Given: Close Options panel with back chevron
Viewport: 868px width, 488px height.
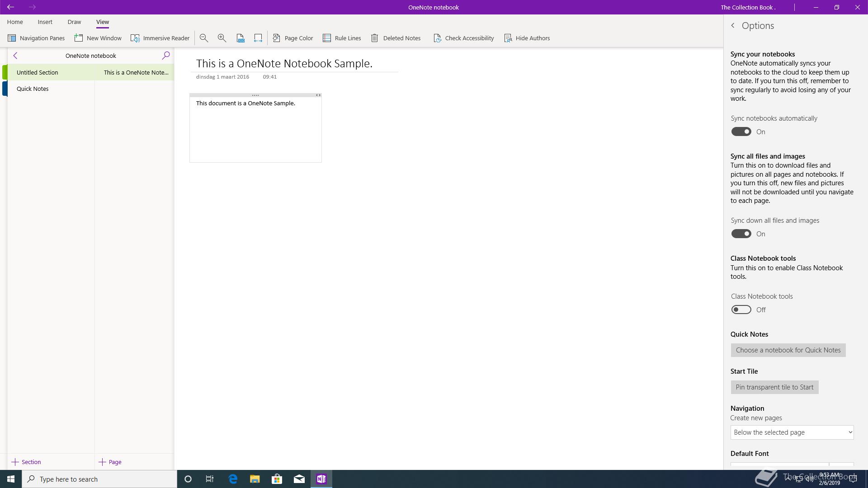Looking at the screenshot, I should click(733, 26).
